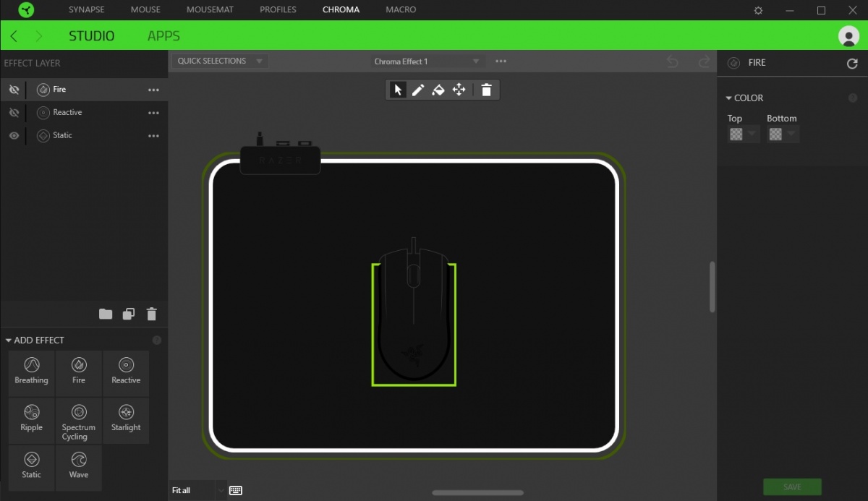
Task: Switch to the Macro tab
Action: pos(401,10)
